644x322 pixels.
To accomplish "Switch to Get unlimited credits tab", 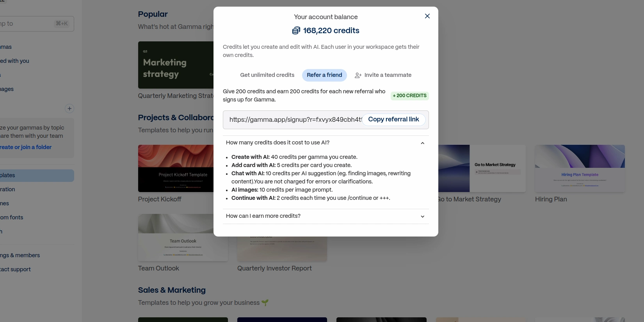I will [267, 75].
